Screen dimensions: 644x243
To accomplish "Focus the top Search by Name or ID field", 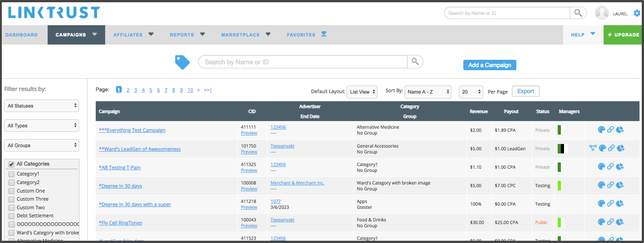I will tap(507, 13).
